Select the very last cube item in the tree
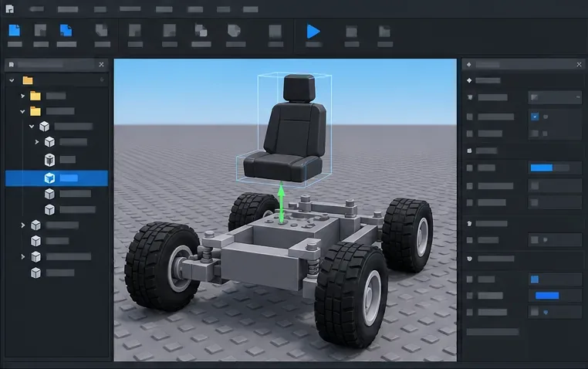Viewport: 588px width, 369px height. point(35,273)
